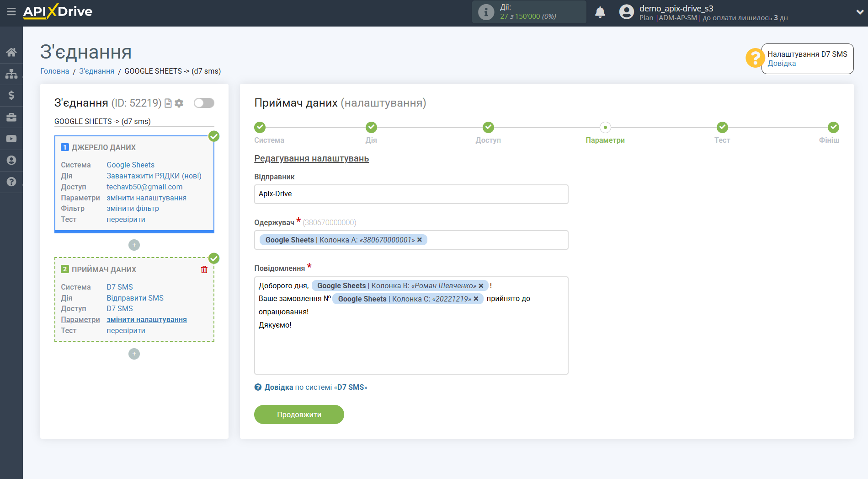Remove the Колонка A recipient tag
Image resolution: width=868 pixels, height=479 pixels.
click(420, 240)
